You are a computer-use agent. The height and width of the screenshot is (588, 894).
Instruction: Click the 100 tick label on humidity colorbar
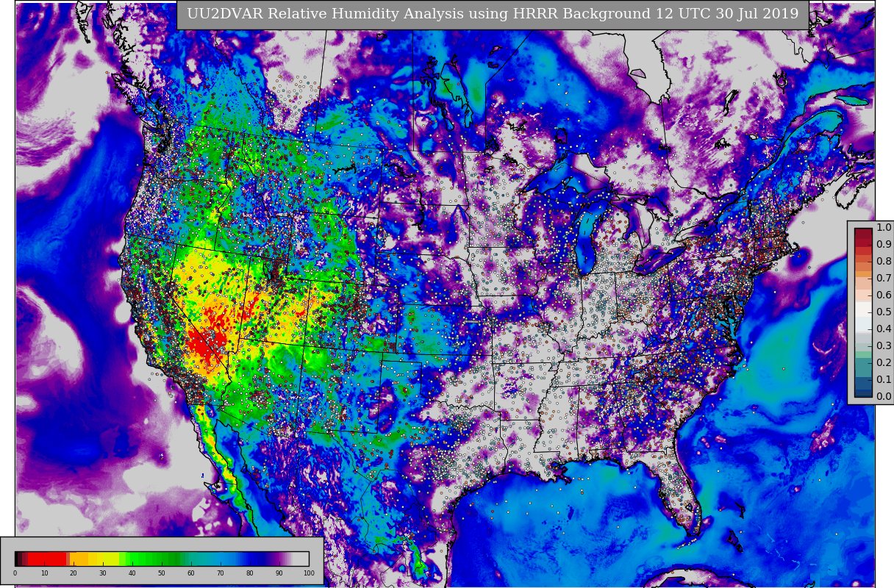(x=309, y=573)
